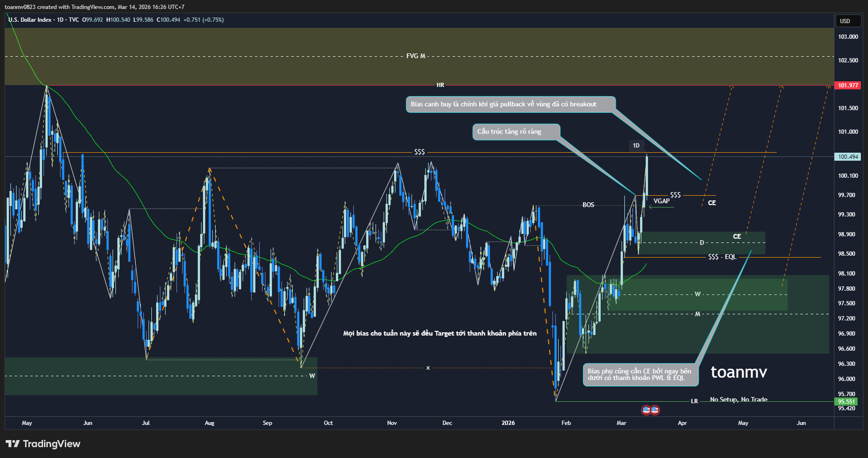Click the LR label
The height and width of the screenshot is (458, 868).
click(694, 401)
